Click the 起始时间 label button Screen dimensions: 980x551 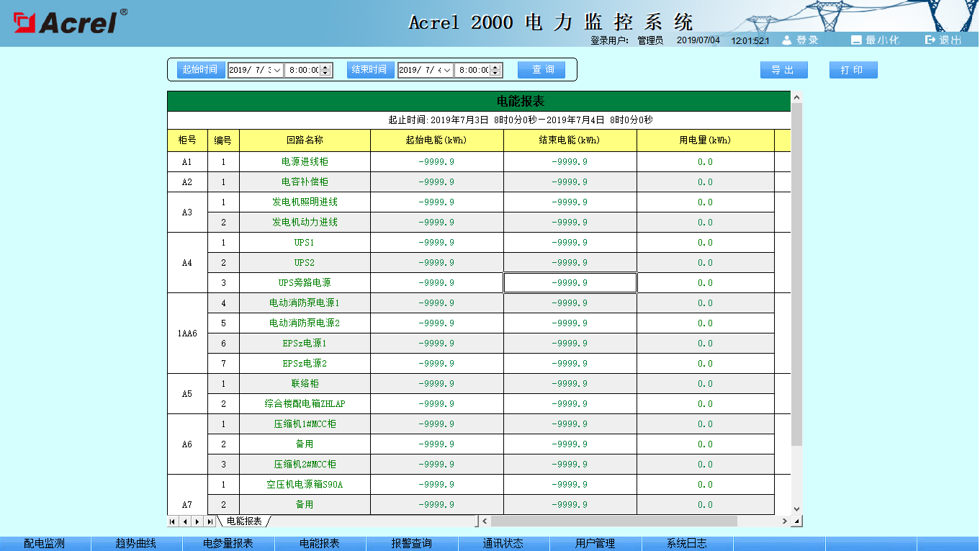[x=200, y=70]
